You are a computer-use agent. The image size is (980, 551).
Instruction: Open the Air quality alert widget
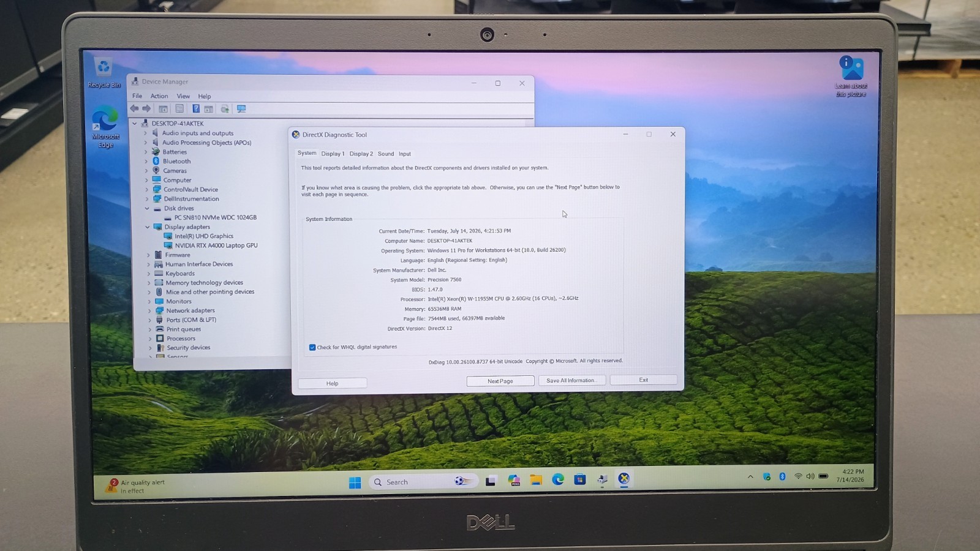136,486
